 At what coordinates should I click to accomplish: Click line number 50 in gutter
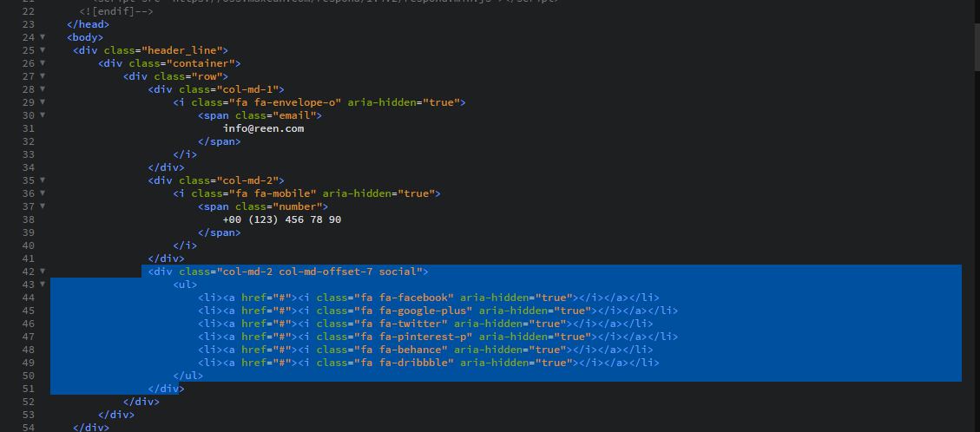coord(28,376)
